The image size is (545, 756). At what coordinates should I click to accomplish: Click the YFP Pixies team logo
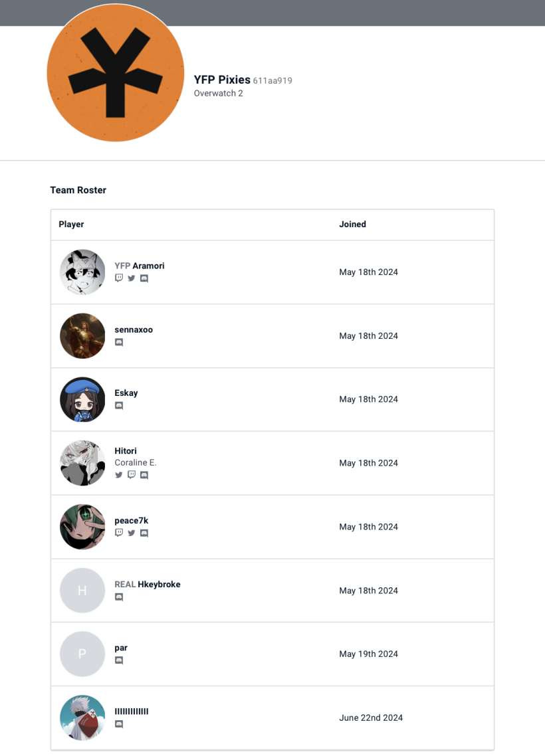tap(115, 73)
